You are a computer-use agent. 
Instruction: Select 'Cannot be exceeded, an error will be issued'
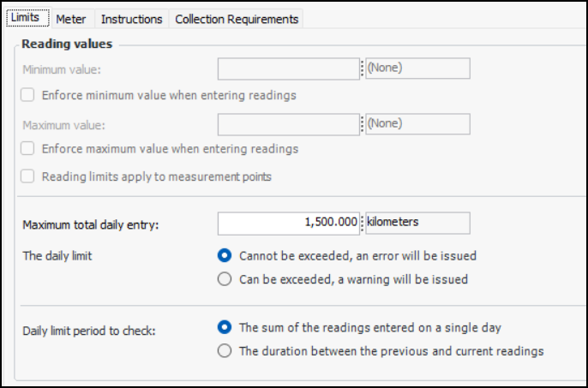225,255
